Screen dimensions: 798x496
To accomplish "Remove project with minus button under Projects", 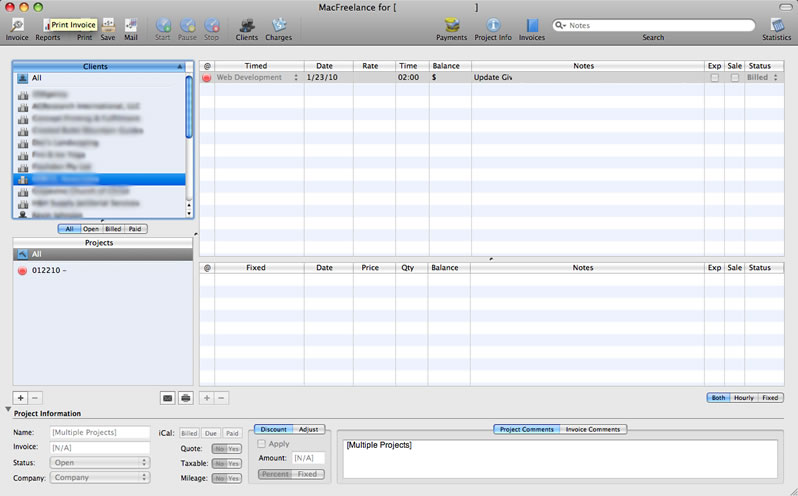I will (35, 398).
